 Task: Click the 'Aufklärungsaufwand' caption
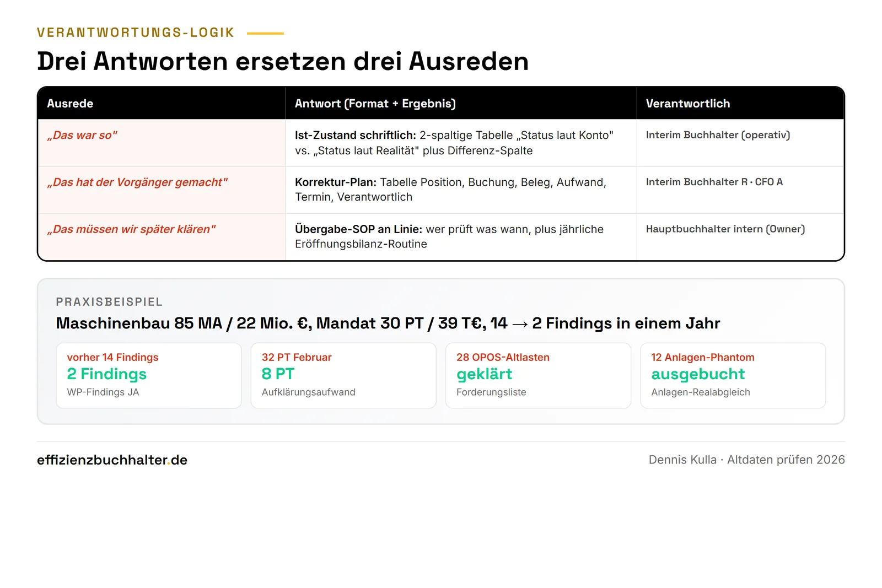point(308,392)
